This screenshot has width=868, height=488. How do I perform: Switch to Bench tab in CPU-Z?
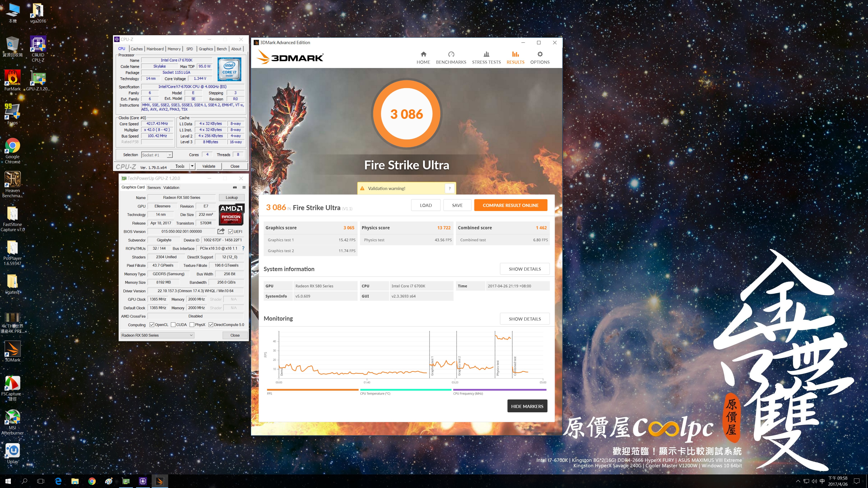[222, 49]
